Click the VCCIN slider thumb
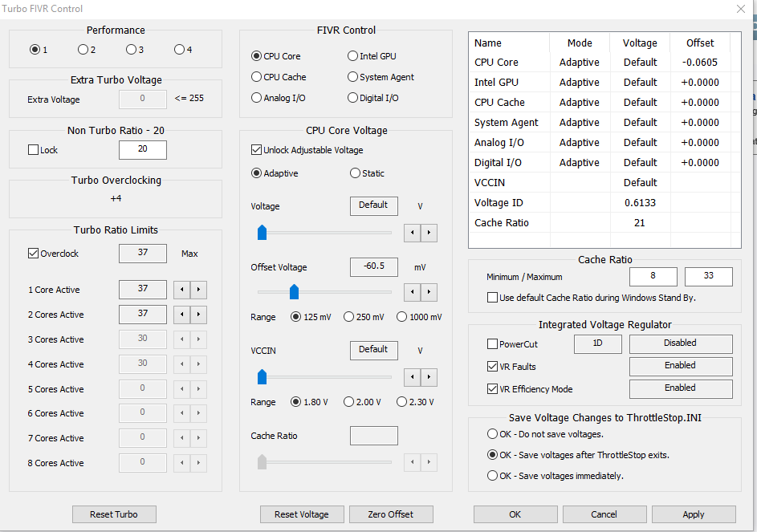Viewport: 757px width, 532px height. click(x=263, y=376)
